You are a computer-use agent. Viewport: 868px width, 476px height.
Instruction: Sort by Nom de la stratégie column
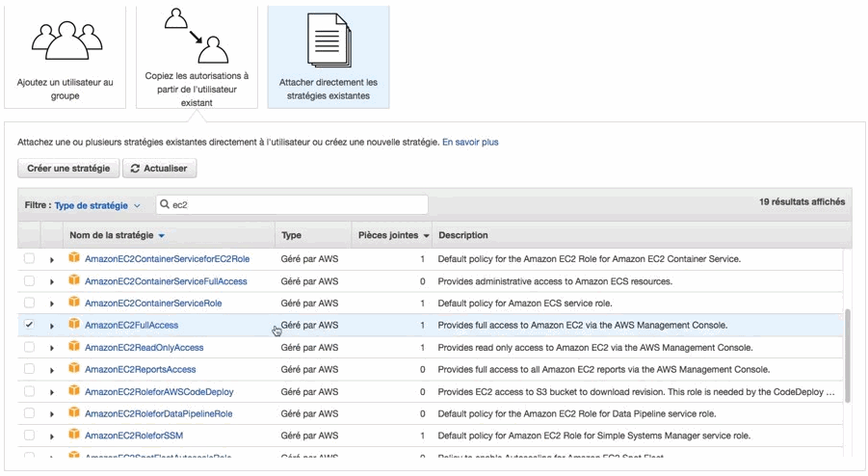(x=117, y=235)
